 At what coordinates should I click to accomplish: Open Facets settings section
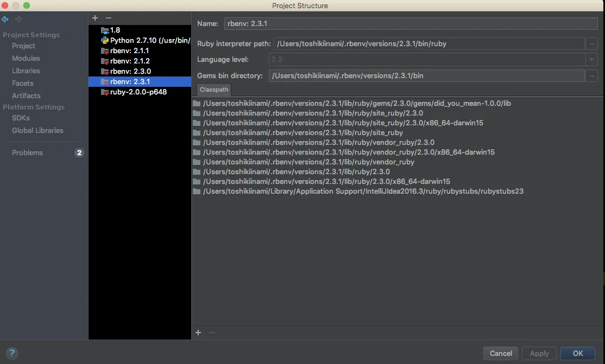pos(22,84)
